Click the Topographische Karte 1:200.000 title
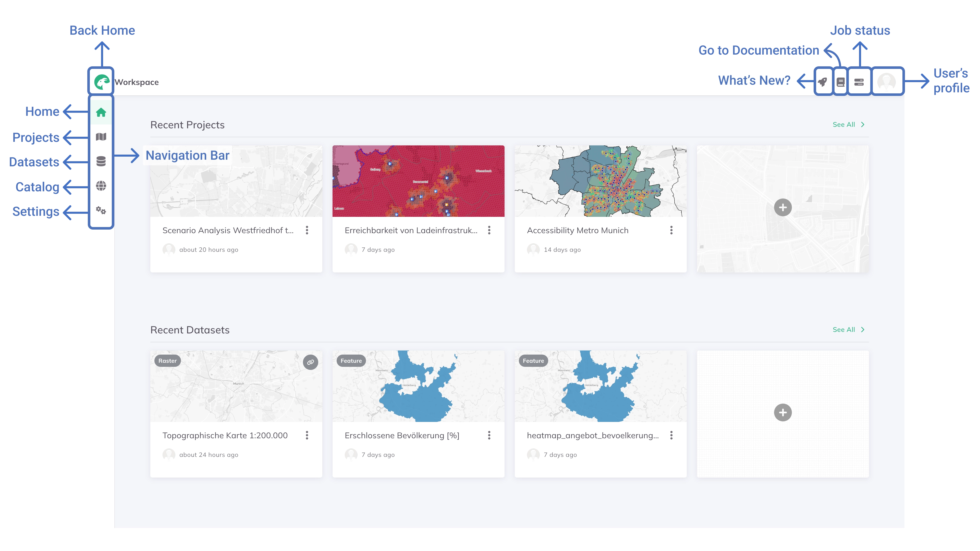Image resolution: width=980 pixels, height=551 pixels. point(225,435)
